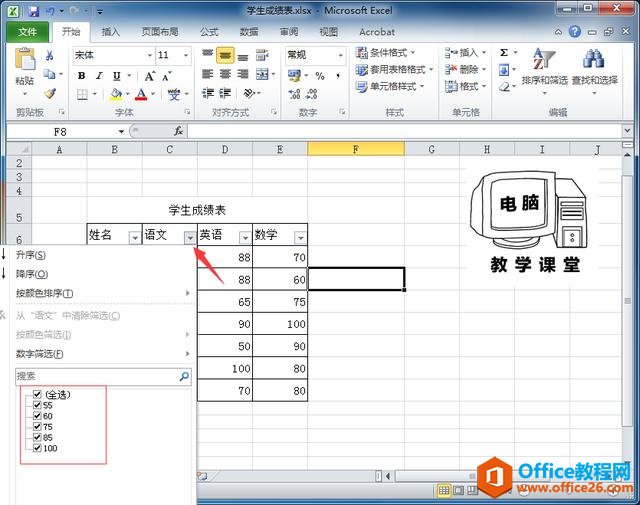640x505 pixels.
Task: Open the 文件 tab
Action: coord(27,32)
